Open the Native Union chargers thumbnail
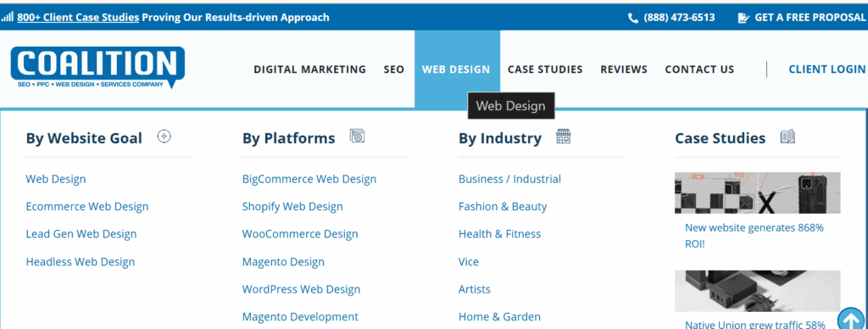This screenshot has width=868, height=329. coord(757,291)
